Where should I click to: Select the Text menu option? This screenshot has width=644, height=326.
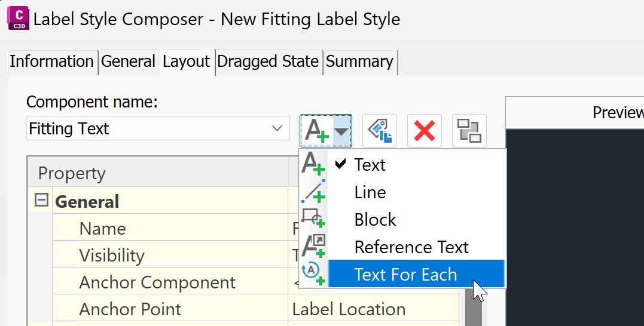[370, 165]
